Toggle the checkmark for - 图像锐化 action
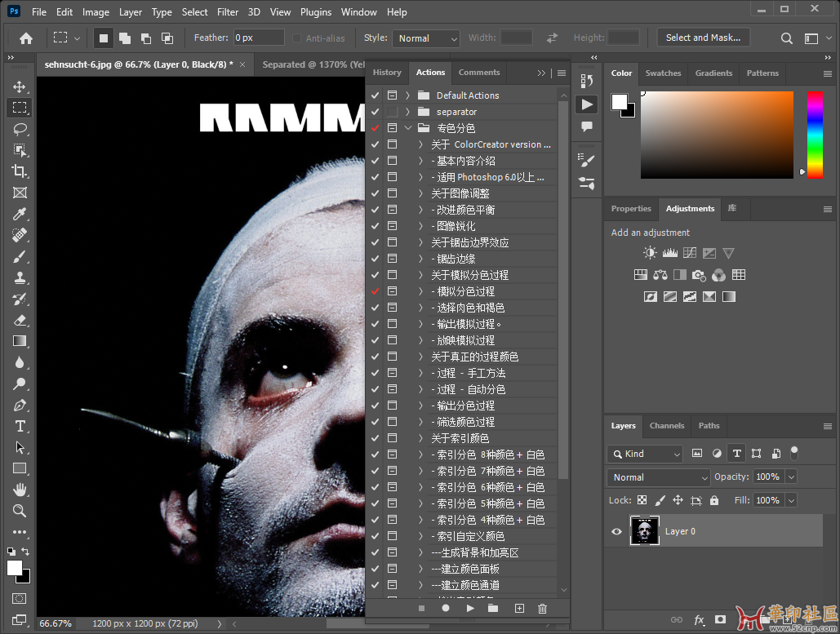The height and width of the screenshot is (634, 840). click(x=375, y=226)
